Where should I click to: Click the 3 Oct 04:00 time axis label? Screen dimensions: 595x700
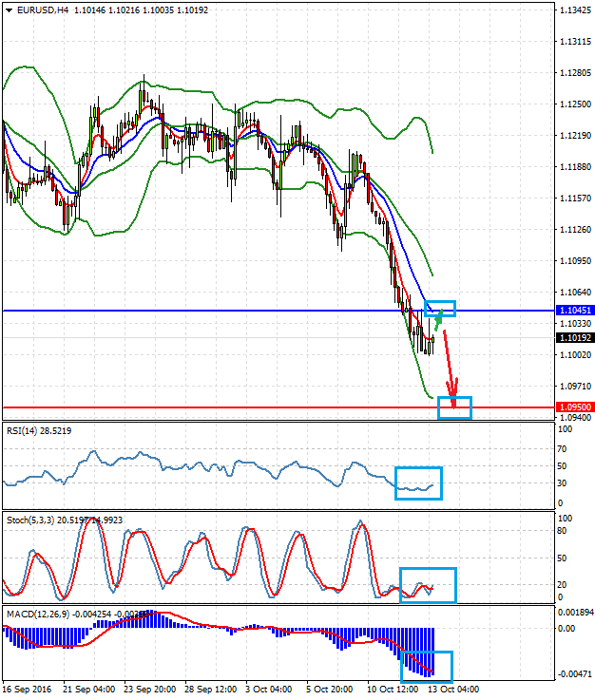(x=267, y=689)
